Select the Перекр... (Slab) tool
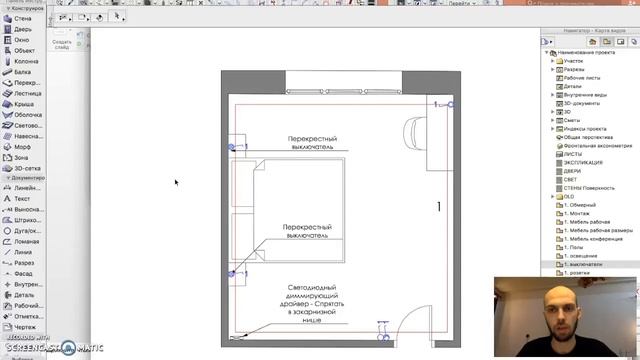This screenshot has height=360, width=640. [22, 83]
